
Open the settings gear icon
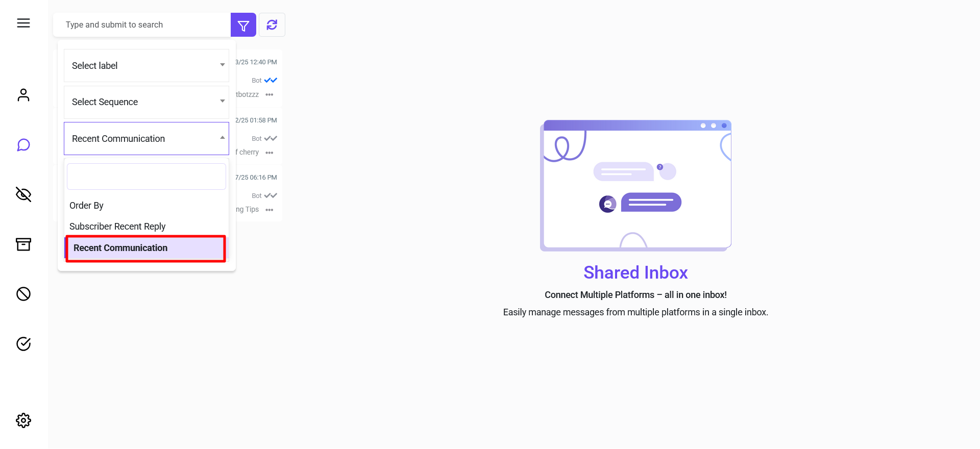click(x=23, y=420)
